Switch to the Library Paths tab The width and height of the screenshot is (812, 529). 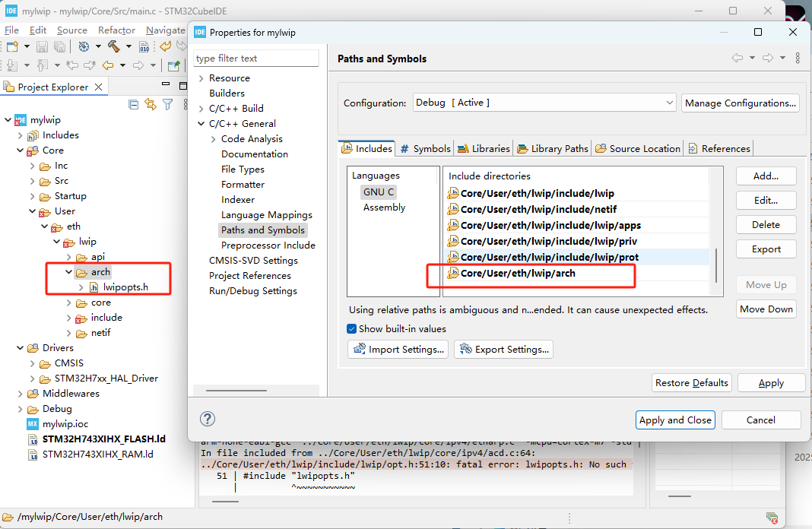(553, 149)
